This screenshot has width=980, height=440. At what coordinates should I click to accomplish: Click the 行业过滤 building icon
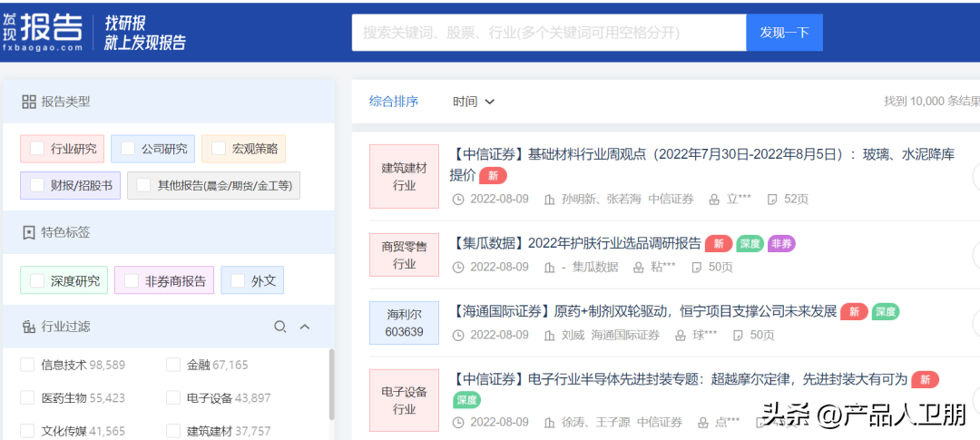click(29, 327)
